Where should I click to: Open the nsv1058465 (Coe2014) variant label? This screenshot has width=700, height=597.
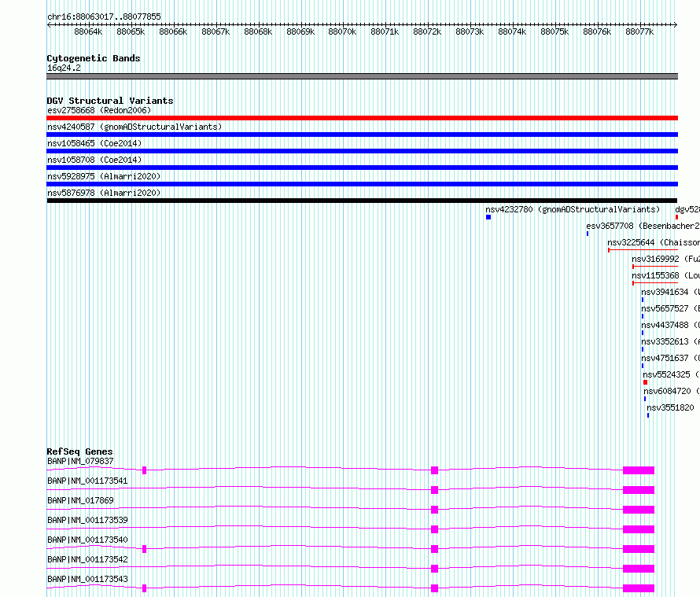point(94,143)
